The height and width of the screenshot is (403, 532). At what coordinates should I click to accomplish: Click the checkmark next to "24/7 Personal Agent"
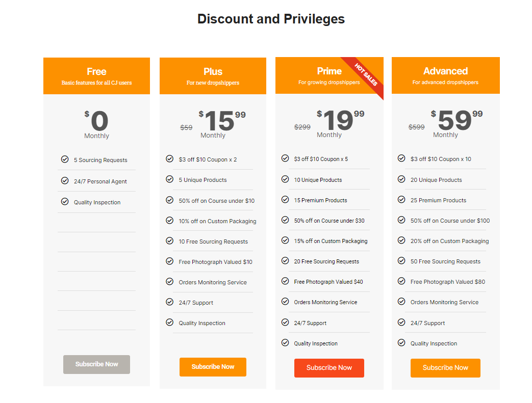[x=65, y=180]
